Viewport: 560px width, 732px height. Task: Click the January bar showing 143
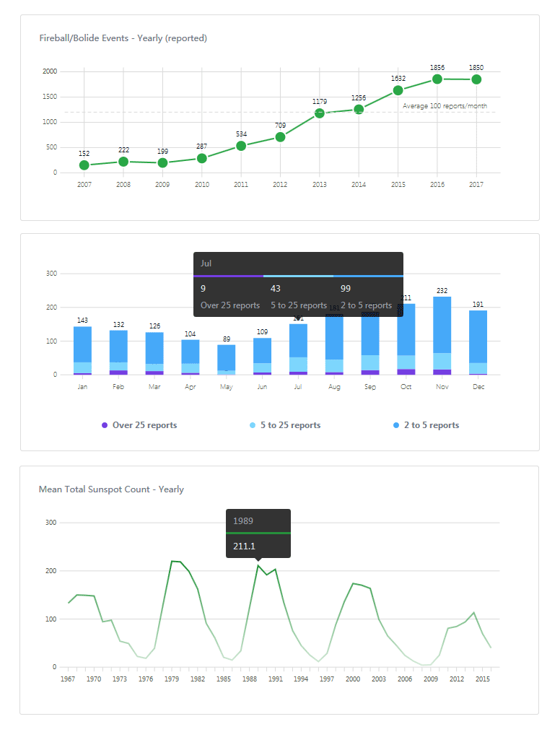tap(82, 347)
